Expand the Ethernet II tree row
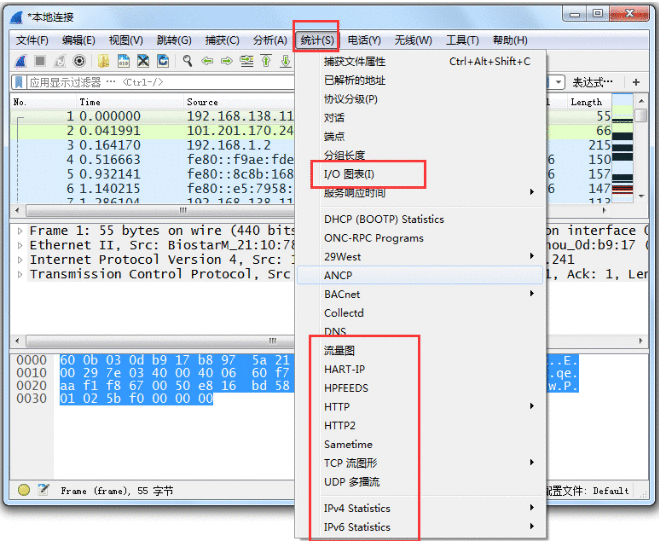659x544 pixels. (20, 245)
